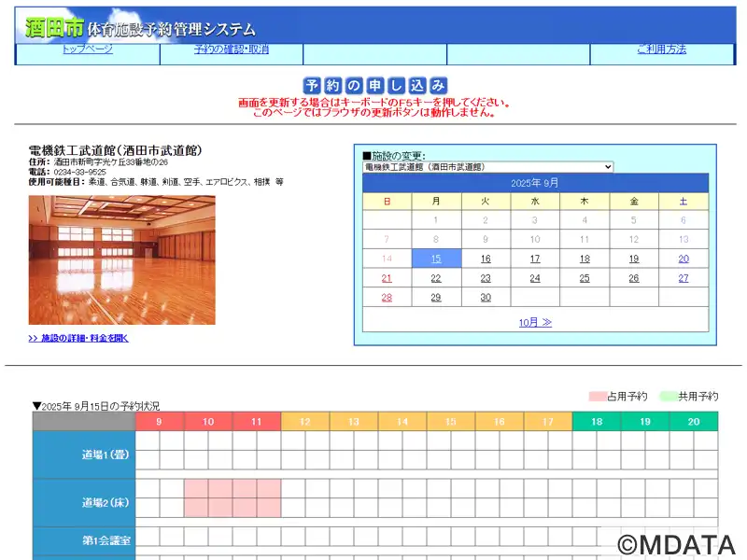
Task: Select Sunday September 28 in calendar
Action: (x=387, y=298)
